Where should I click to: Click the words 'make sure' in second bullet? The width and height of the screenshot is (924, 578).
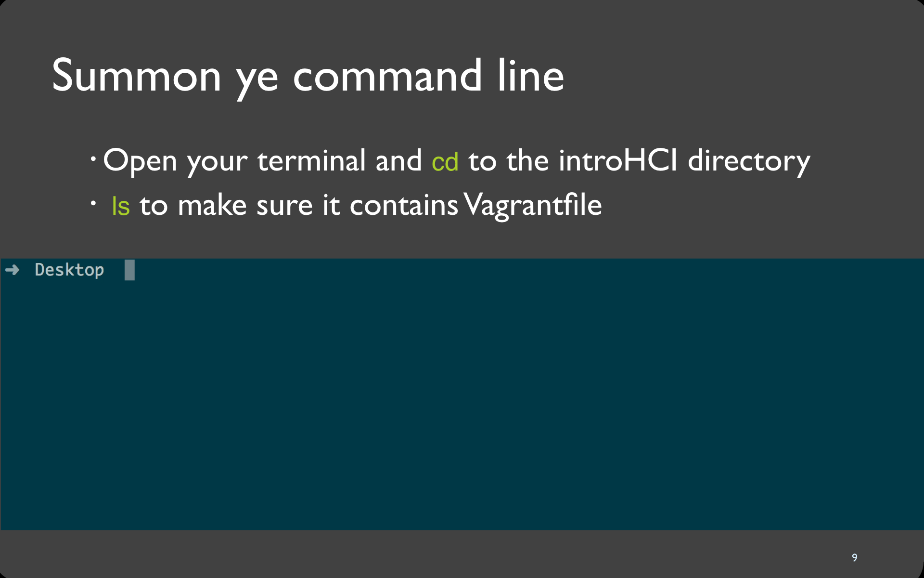coord(245,206)
